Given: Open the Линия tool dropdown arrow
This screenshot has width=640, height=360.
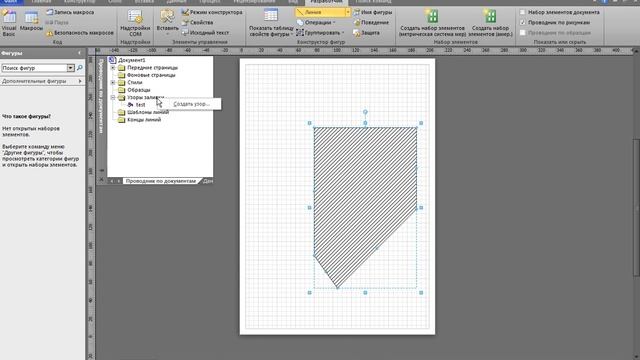Looking at the screenshot, I should tap(348, 12).
